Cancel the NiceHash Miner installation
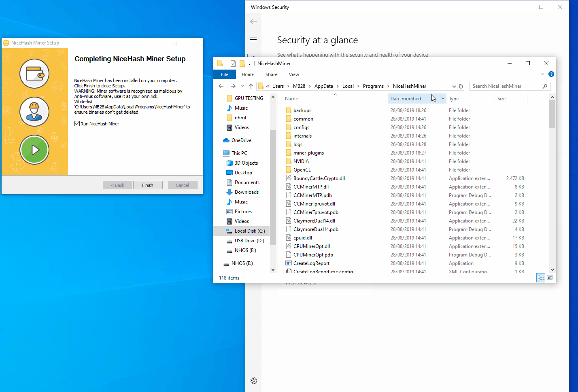The image size is (578, 392). (183, 185)
